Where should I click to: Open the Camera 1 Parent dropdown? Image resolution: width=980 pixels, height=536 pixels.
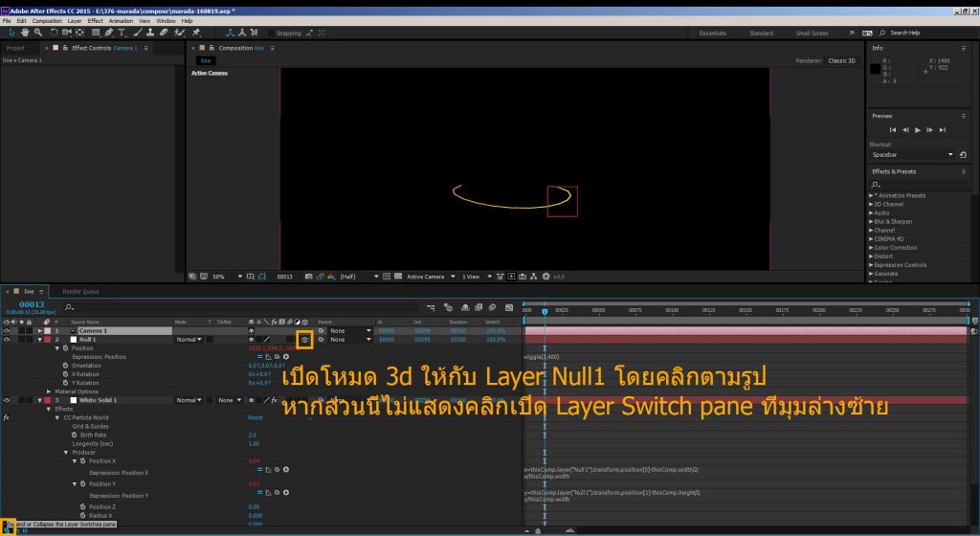point(350,330)
